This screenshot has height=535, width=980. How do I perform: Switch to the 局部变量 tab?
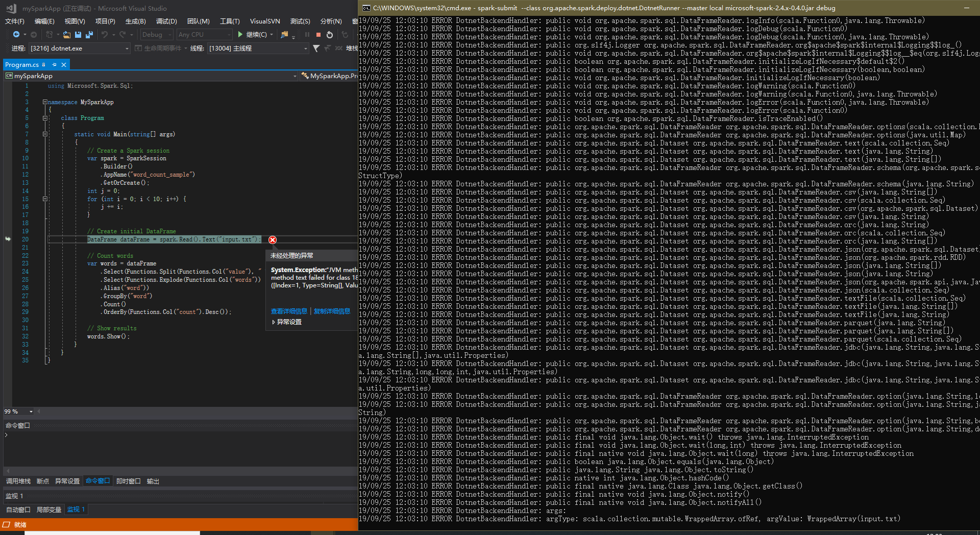[48, 509]
